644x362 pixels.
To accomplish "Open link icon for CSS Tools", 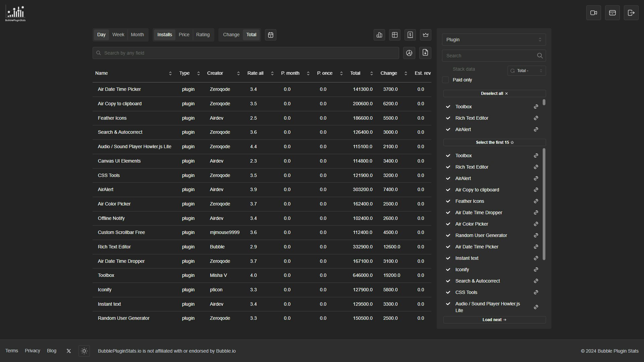I will point(536,292).
